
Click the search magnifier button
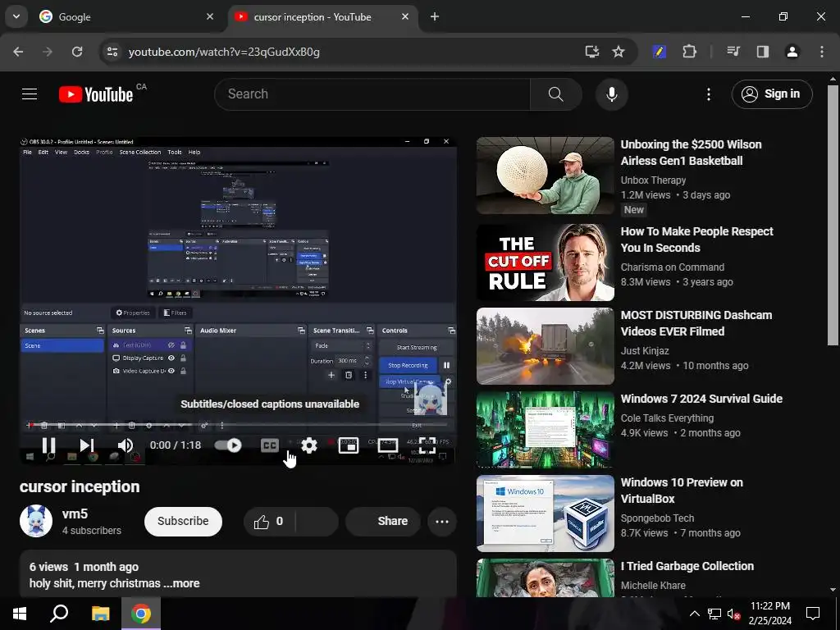pyautogui.click(x=555, y=94)
